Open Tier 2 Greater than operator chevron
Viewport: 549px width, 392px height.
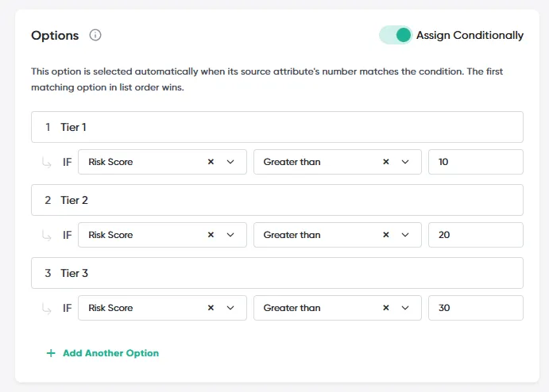click(x=405, y=235)
